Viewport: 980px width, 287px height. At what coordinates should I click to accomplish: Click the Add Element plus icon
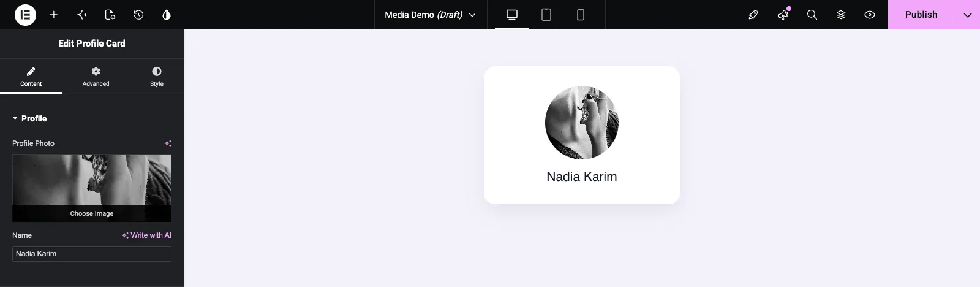click(x=54, y=15)
